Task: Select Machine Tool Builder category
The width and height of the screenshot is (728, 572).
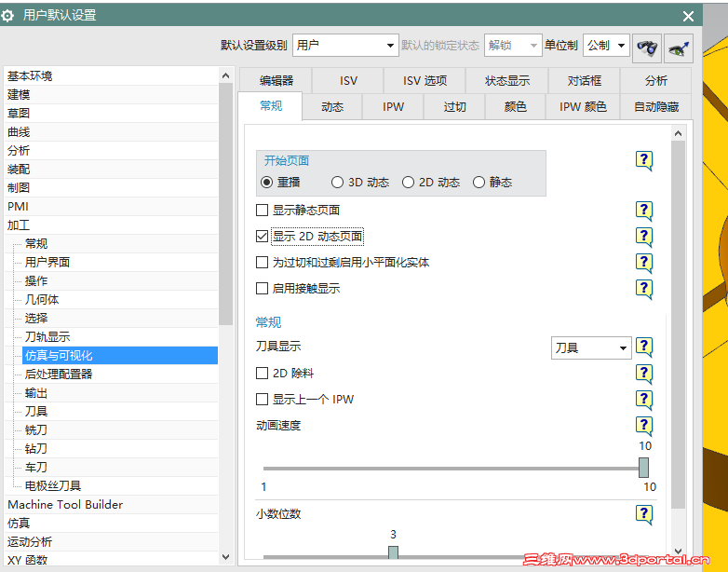Action: pos(111,505)
